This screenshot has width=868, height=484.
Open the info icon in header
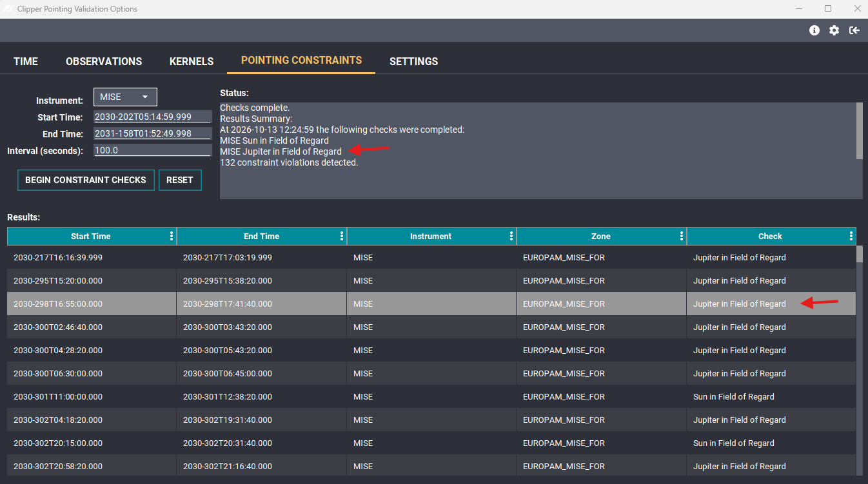tap(814, 30)
